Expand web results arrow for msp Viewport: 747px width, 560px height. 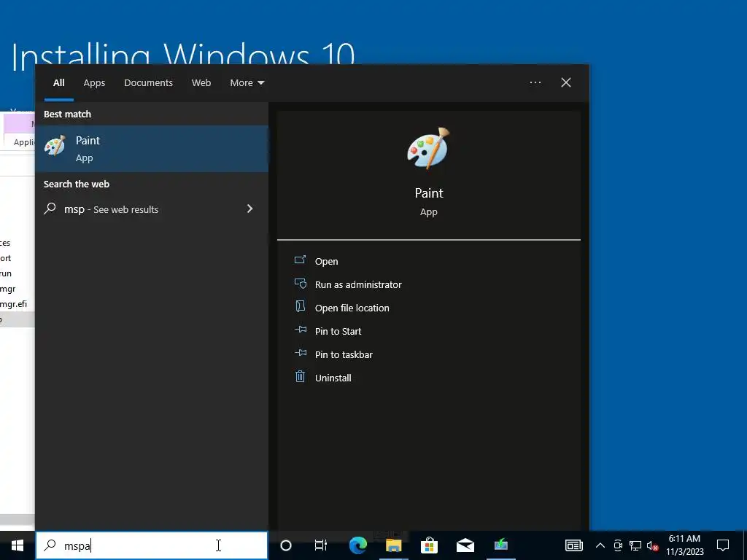pos(249,209)
